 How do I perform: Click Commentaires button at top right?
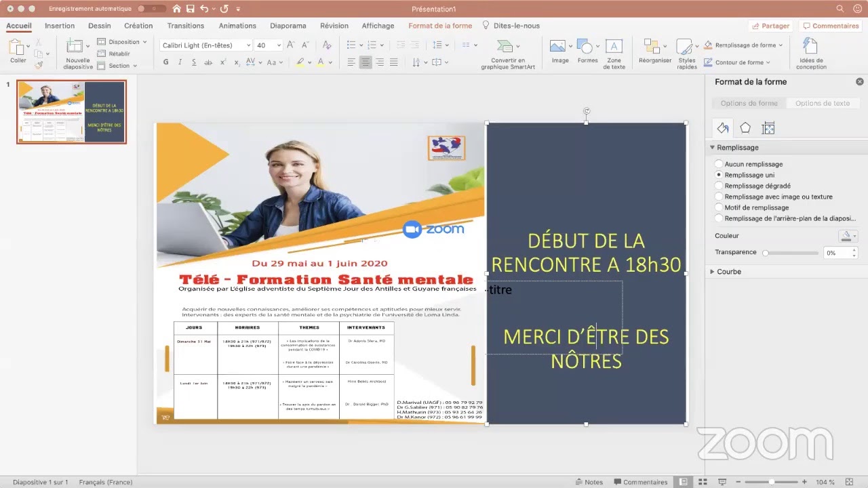click(x=830, y=26)
